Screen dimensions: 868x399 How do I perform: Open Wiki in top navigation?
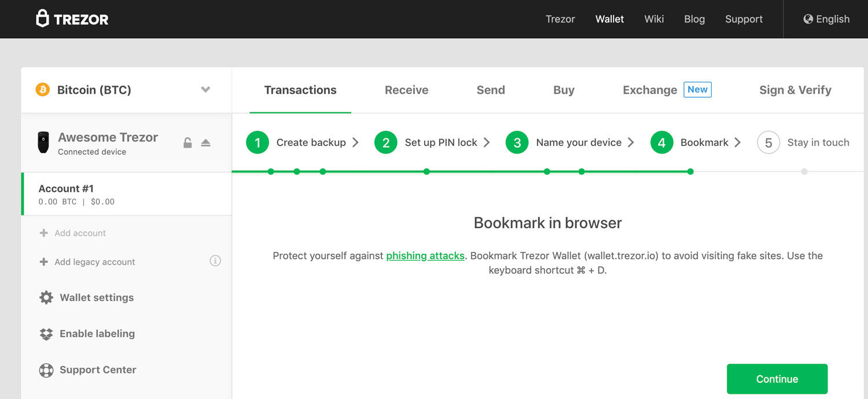(x=654, y=19)
